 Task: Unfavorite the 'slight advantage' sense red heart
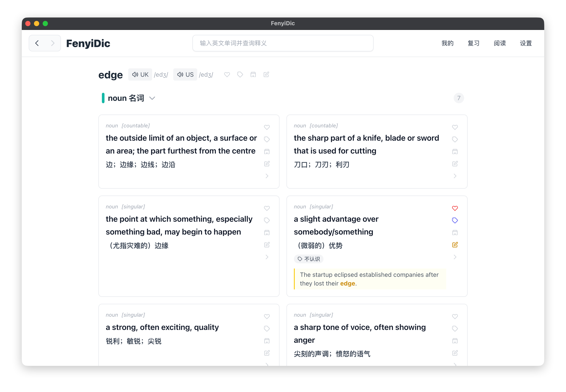(x=455, y=208)
